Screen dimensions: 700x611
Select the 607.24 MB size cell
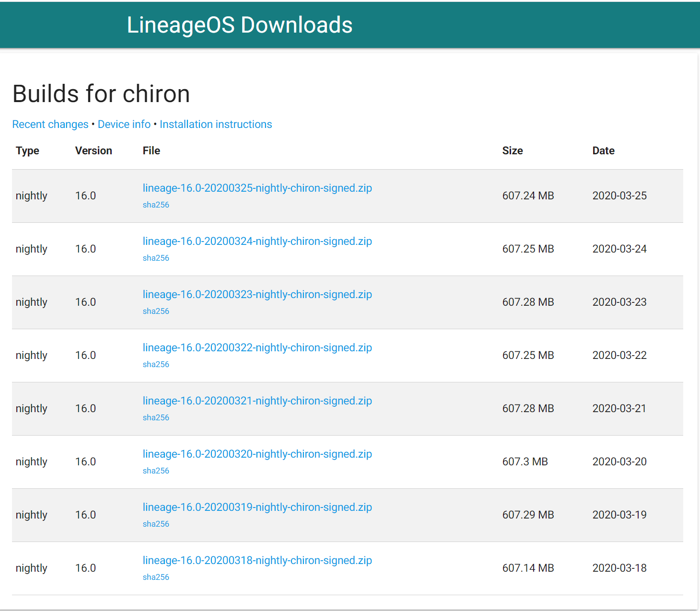pos(528,196)
